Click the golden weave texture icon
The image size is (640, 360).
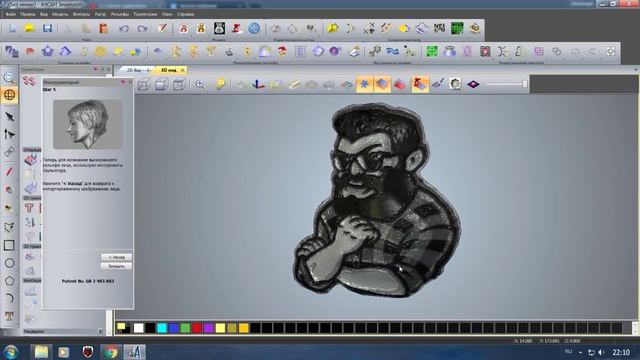coord(100,51)
